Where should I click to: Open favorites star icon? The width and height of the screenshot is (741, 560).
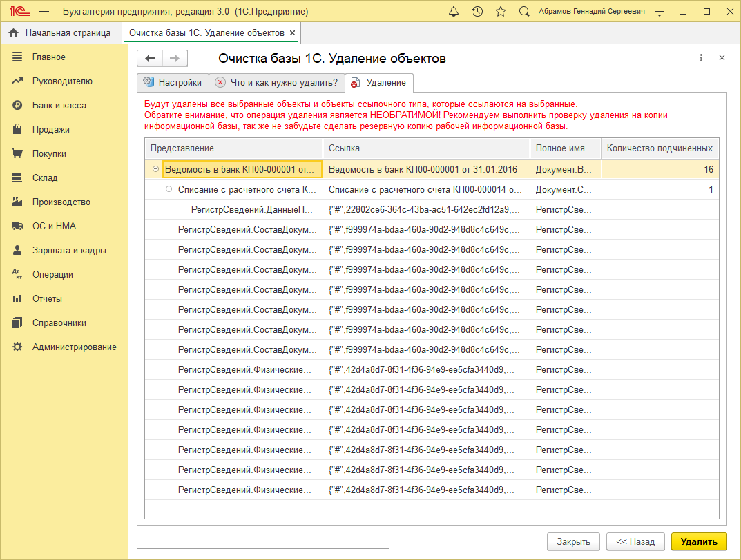click(501, 12)
